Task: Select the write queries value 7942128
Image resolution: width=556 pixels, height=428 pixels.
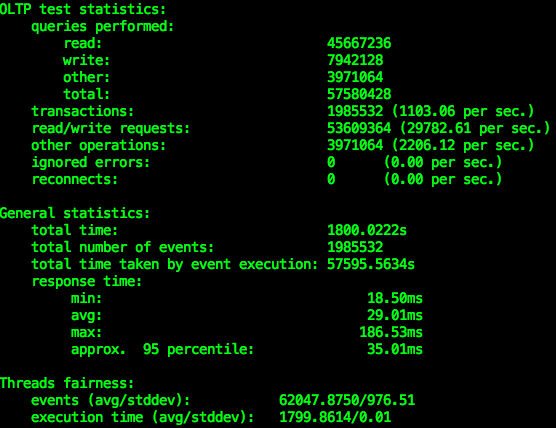Action: point(355,60)
